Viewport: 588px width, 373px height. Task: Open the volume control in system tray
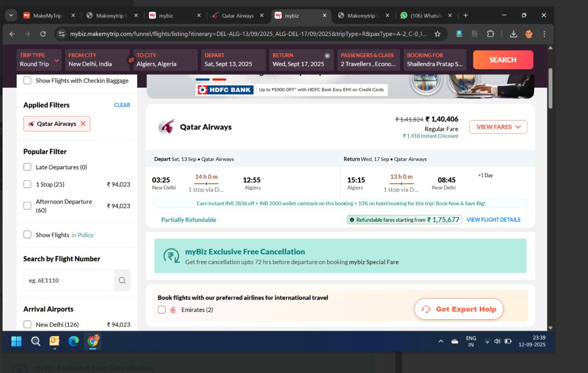tap(497, 341)
